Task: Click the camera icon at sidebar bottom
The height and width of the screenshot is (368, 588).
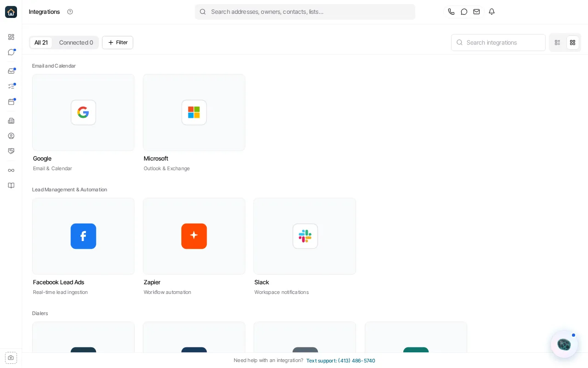Action: pos(11,357)
